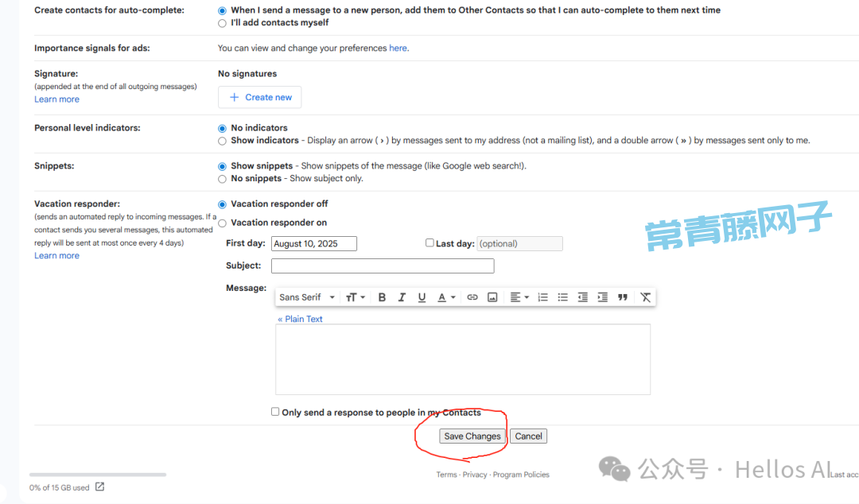Select Show indicators radio option
The height and width of the screenshot is (504, 859).
click(x=222, y=141)
